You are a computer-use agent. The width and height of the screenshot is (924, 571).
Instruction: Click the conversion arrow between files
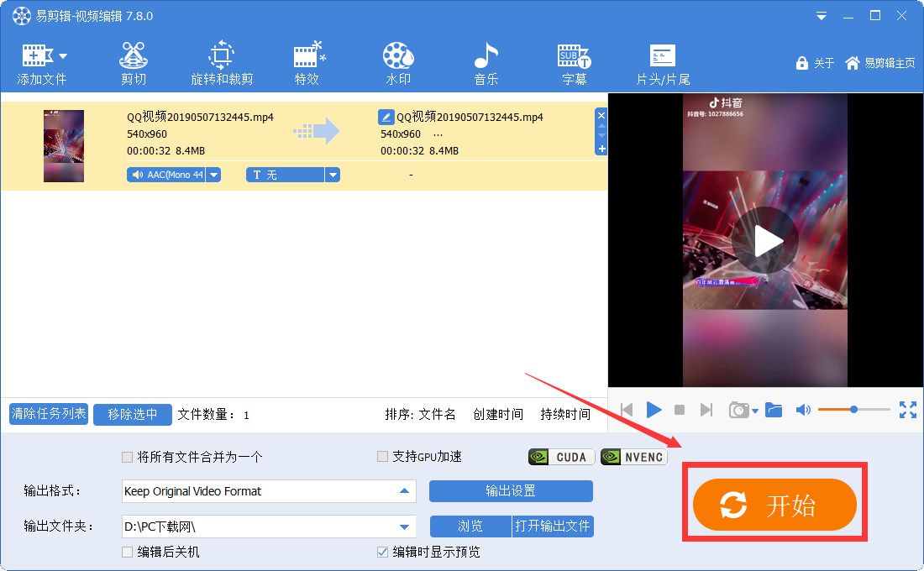tap(317, 131)
